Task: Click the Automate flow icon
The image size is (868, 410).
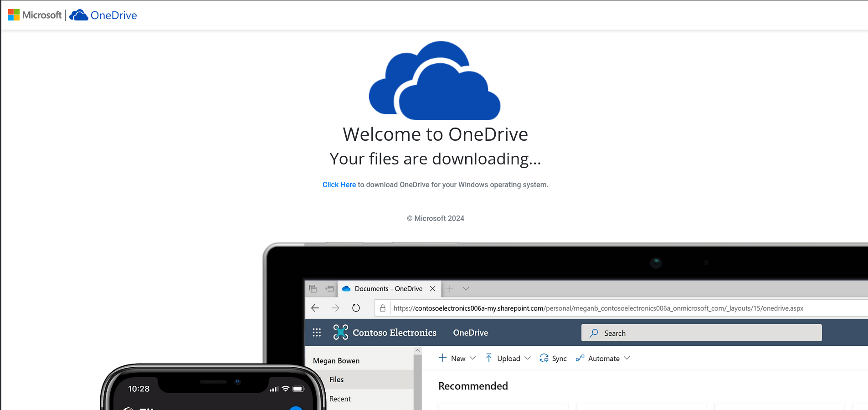Action: [580, 359]
